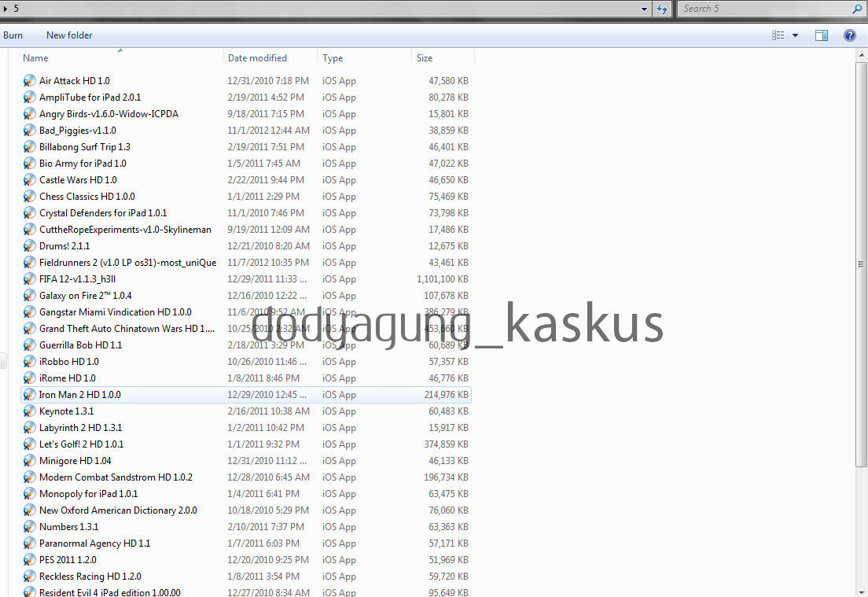The image size is (868, 597).
Task: Click the Chess Classics HD file icon
Action: (29, 197)
